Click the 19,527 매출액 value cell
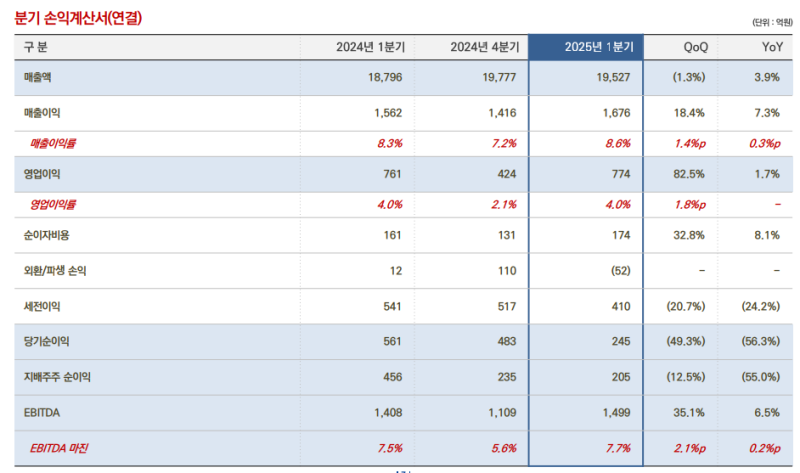800x473 pixels. pyautogui.click(x=613, y=78)
